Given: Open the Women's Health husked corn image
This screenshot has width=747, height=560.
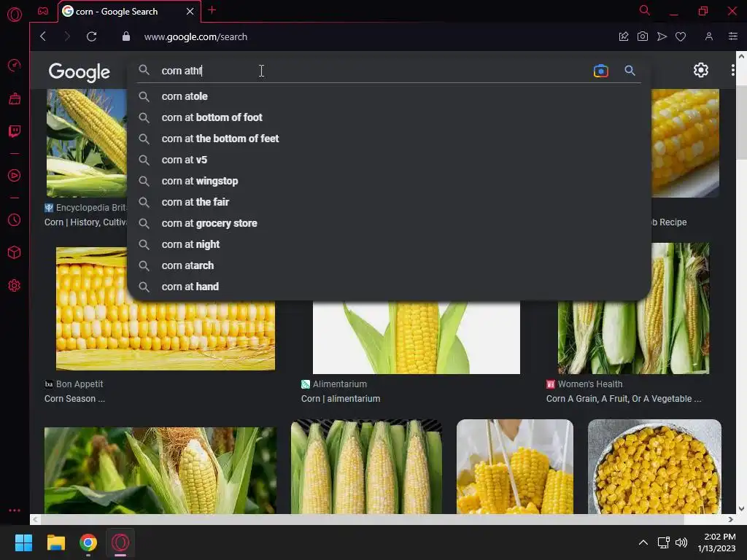Looking at the screenshot, I should click(634, 308).
